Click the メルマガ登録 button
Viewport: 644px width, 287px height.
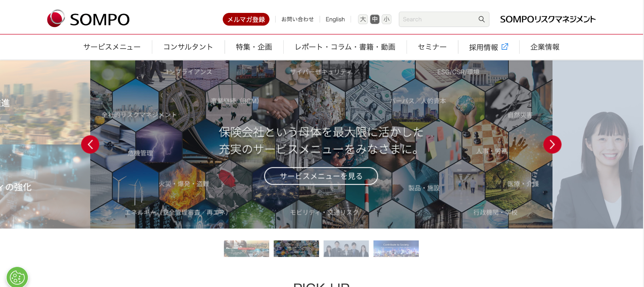click(x=246, y=19)
